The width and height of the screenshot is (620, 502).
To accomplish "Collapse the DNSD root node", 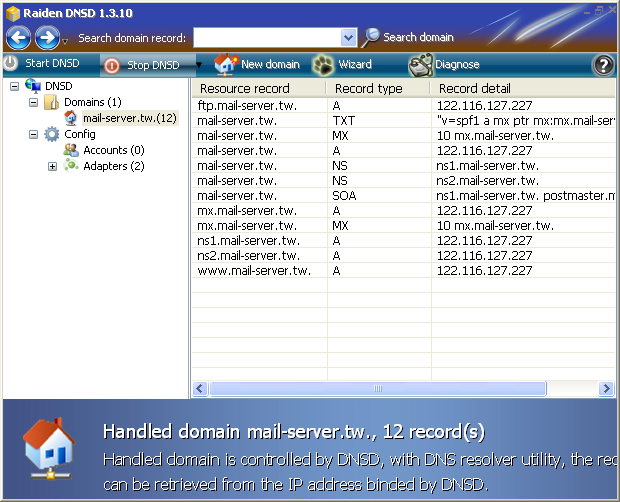I will pos(15,86).
